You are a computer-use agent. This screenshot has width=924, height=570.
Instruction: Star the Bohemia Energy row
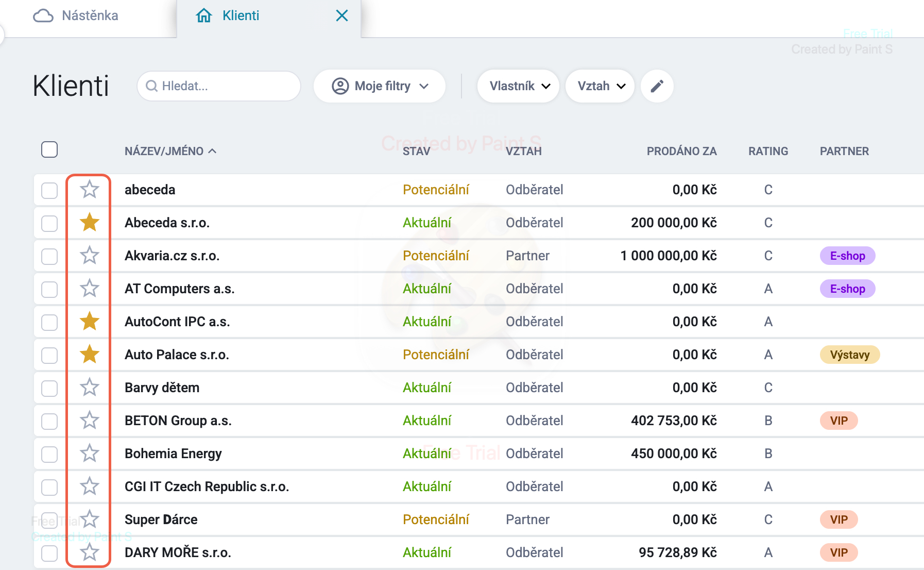(x=90, y=454)
